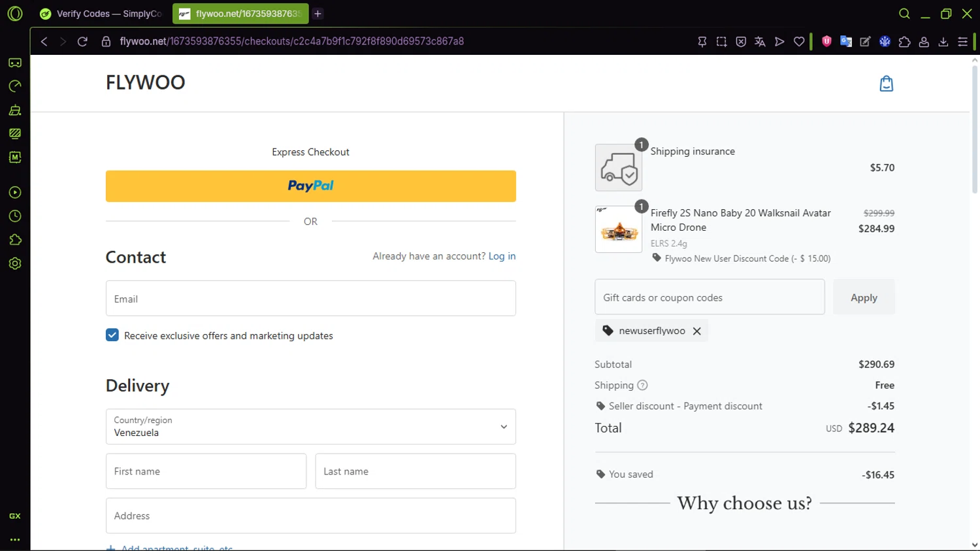The image size is (980, 551).
Task: Open Easy Setup sliders icon
Action: [963, 41]
